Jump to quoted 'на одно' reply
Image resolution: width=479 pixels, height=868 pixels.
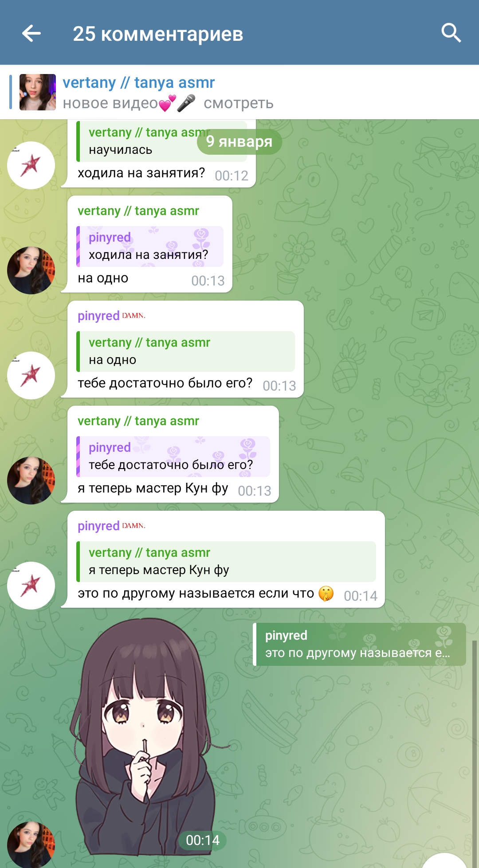click(185, 352)
